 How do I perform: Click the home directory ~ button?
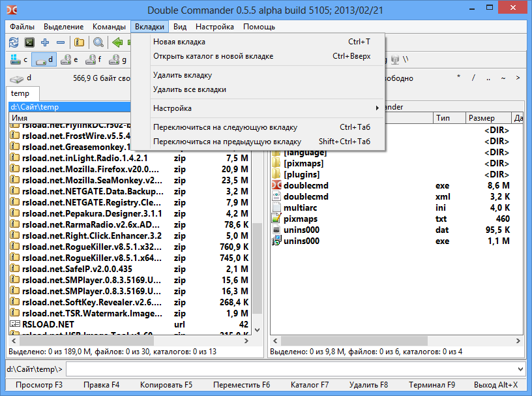point(503,78)
